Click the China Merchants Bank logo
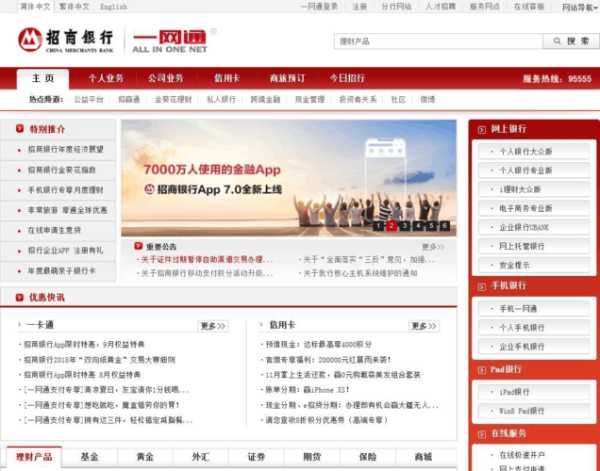This screenshot has height=471, width=600. tap(65, 40)
